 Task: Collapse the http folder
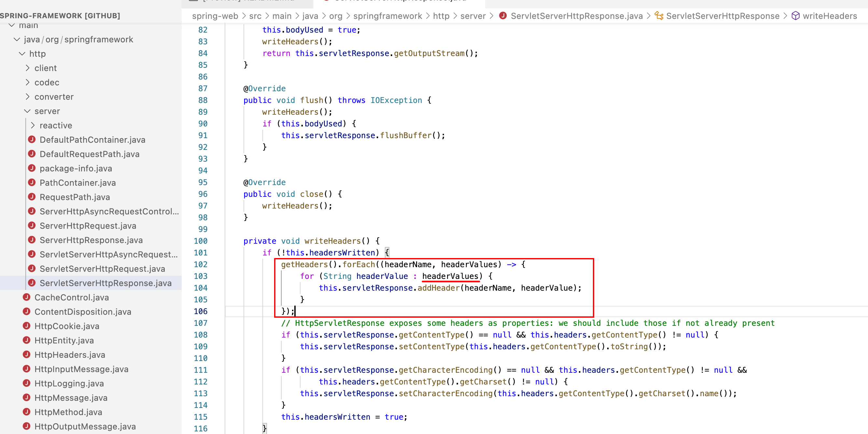click(x=22, y=54)
